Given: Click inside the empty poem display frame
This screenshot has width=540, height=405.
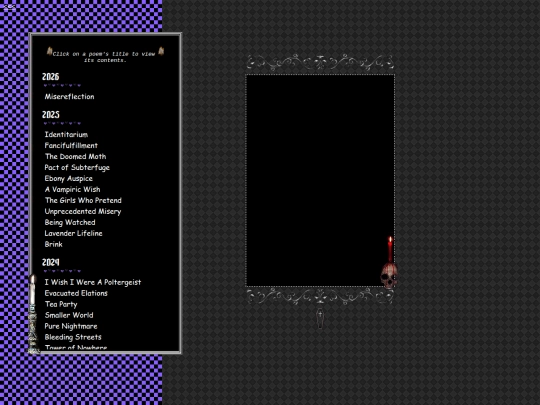Looking at the screenshot, I should 320,180.
